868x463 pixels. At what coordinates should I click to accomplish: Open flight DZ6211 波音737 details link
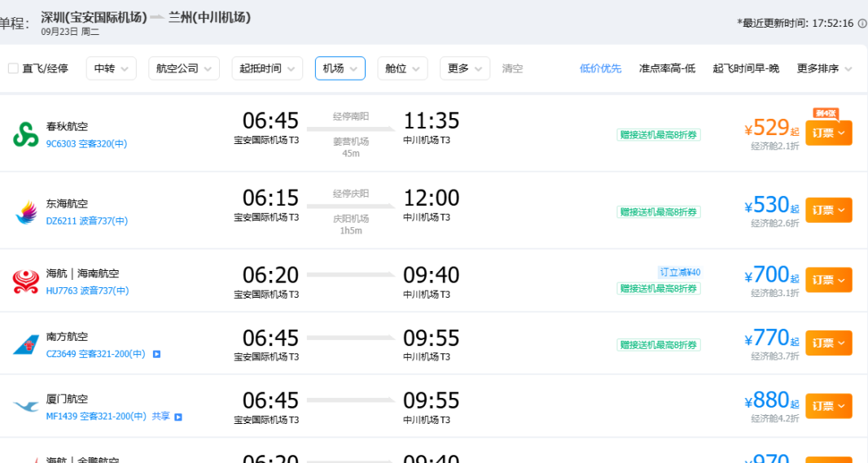coord(87,221)
